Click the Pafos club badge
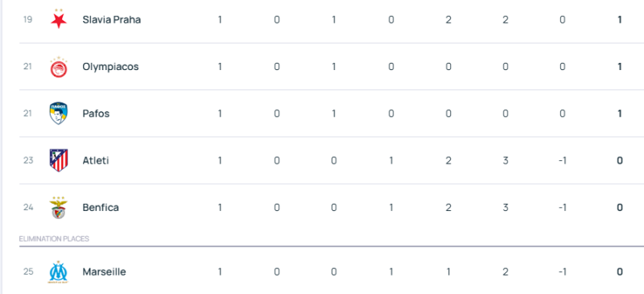The image size is (644, 294). tap(59, 114)
